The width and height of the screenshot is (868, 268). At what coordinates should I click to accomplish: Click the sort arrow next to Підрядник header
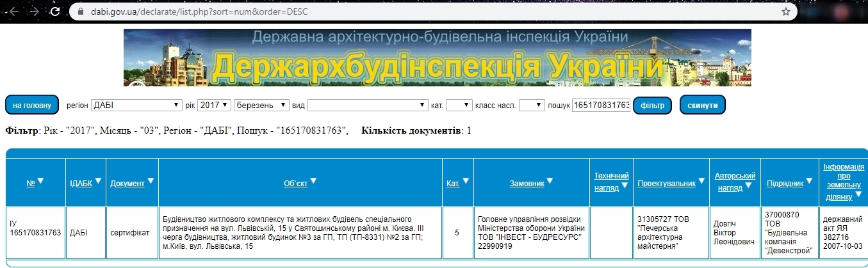pyautogui.click(x=810, y=182)
